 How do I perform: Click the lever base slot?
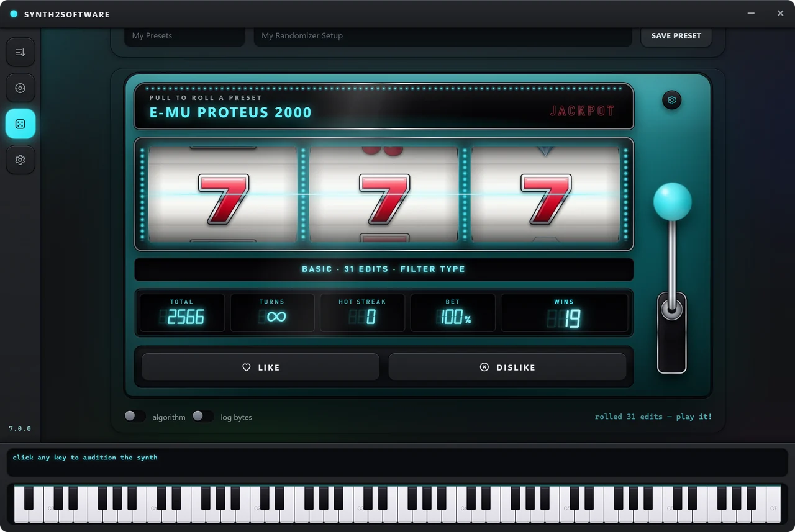pyautogui.click(x=671, y=332)
